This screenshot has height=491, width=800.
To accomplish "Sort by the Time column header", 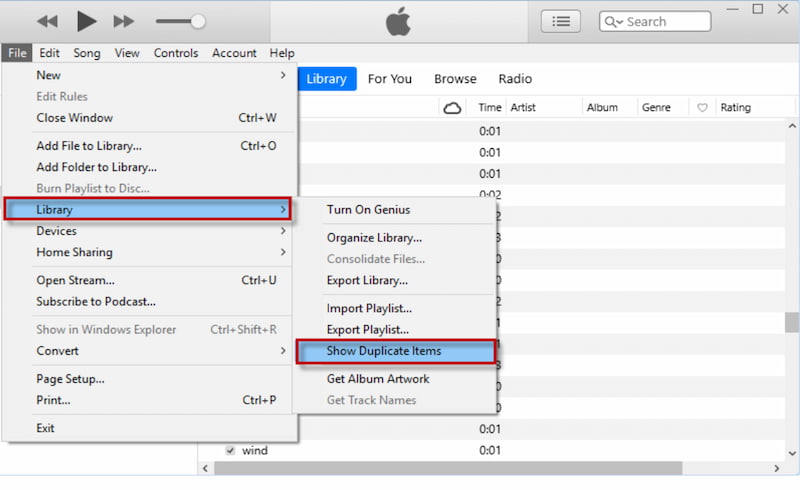I will point(489,108).
